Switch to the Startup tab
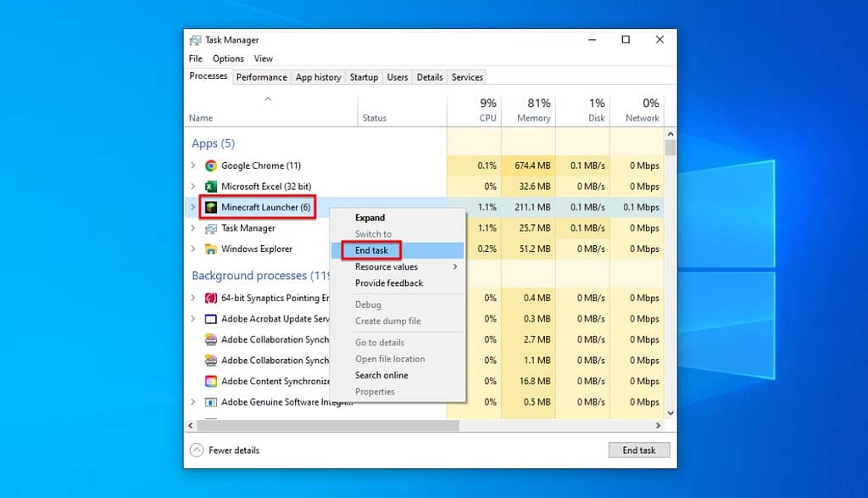 [x=364, y=77]
